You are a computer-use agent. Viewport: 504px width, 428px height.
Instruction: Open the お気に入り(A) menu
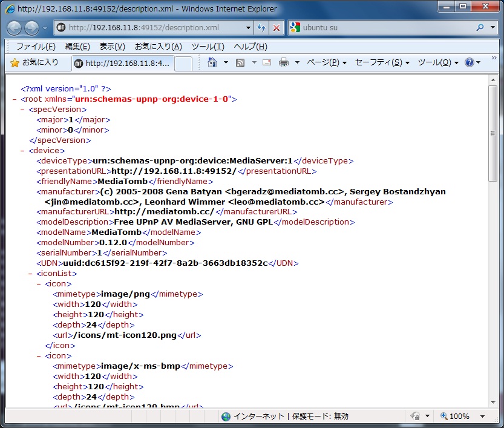click(x=159, y=47)
